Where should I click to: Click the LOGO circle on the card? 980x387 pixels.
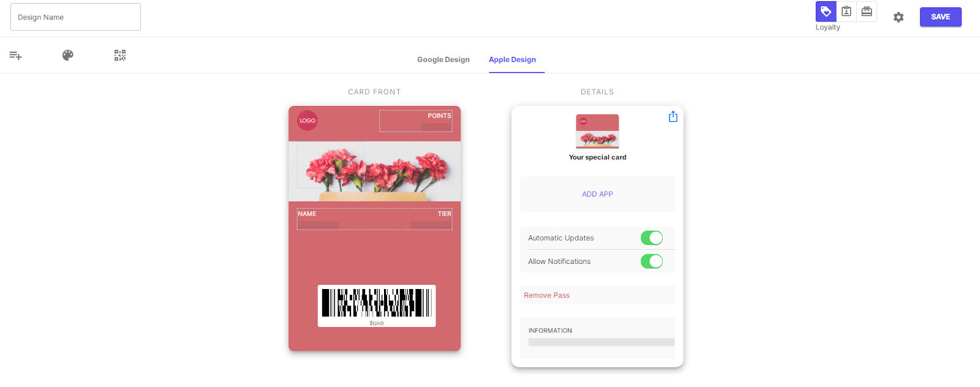pos(307,121)
